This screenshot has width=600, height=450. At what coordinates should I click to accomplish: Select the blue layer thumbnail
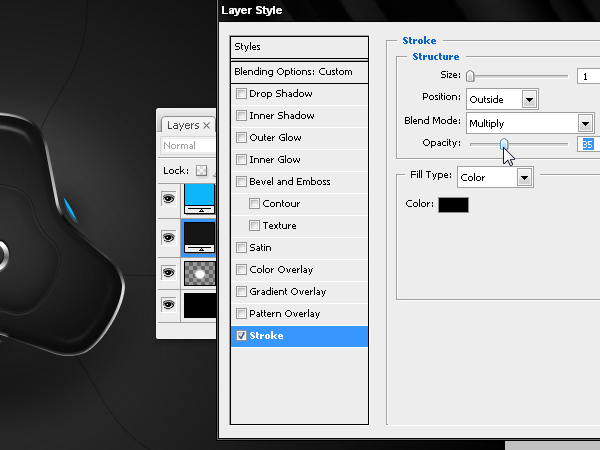pos(200,199)
